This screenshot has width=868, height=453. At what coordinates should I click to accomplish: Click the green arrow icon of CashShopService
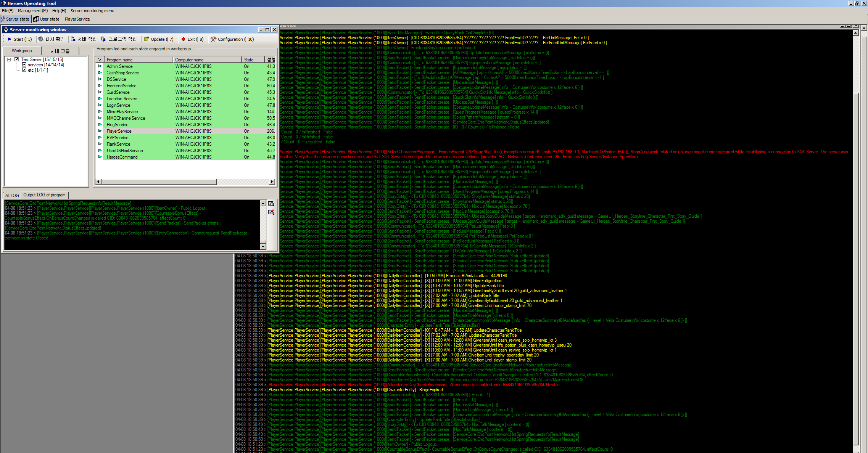click(100, 73)
